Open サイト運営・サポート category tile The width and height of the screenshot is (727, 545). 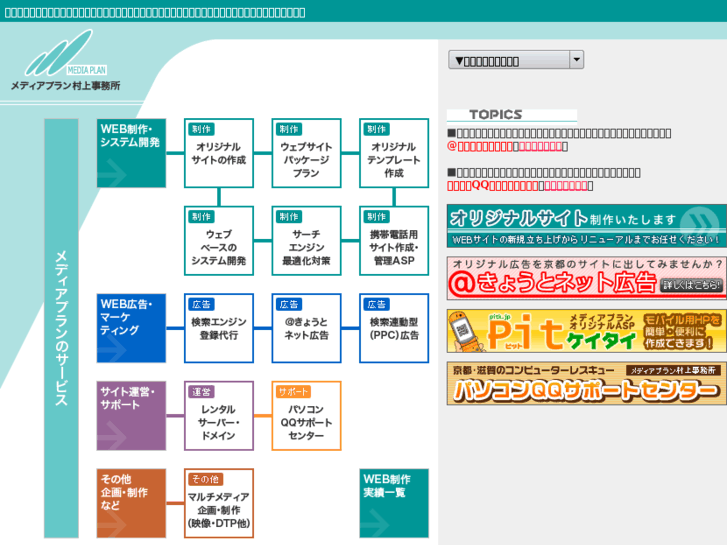(131, 416)
